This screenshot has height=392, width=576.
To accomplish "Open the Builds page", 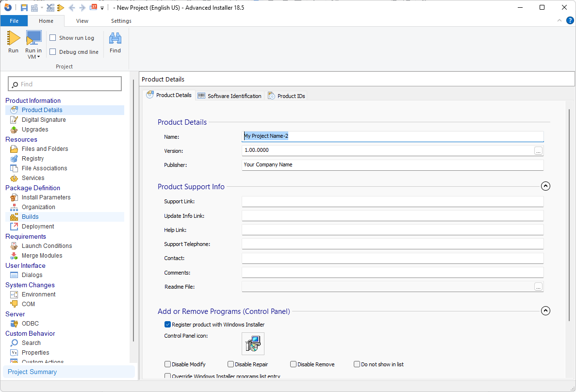I will coord(65,217).
